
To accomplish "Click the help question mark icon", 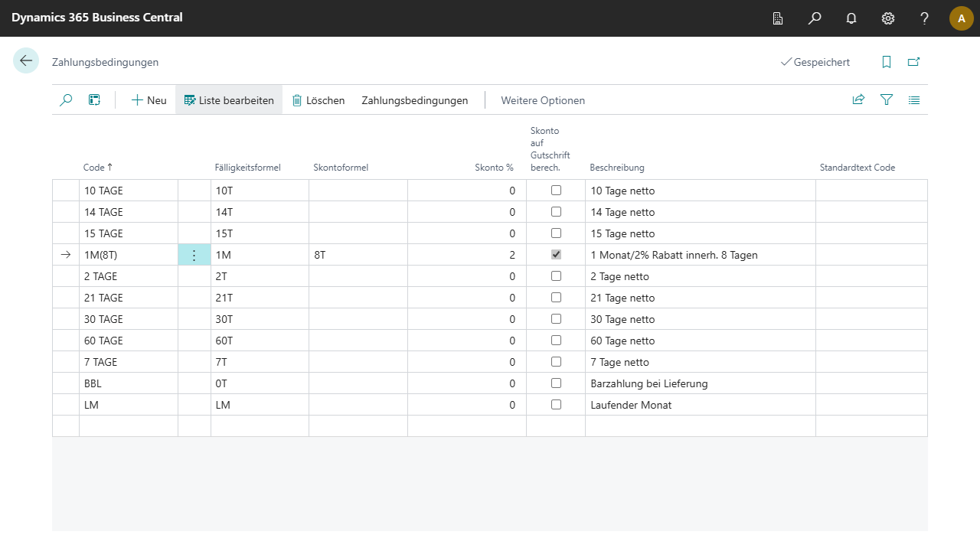I will point(925,18).
